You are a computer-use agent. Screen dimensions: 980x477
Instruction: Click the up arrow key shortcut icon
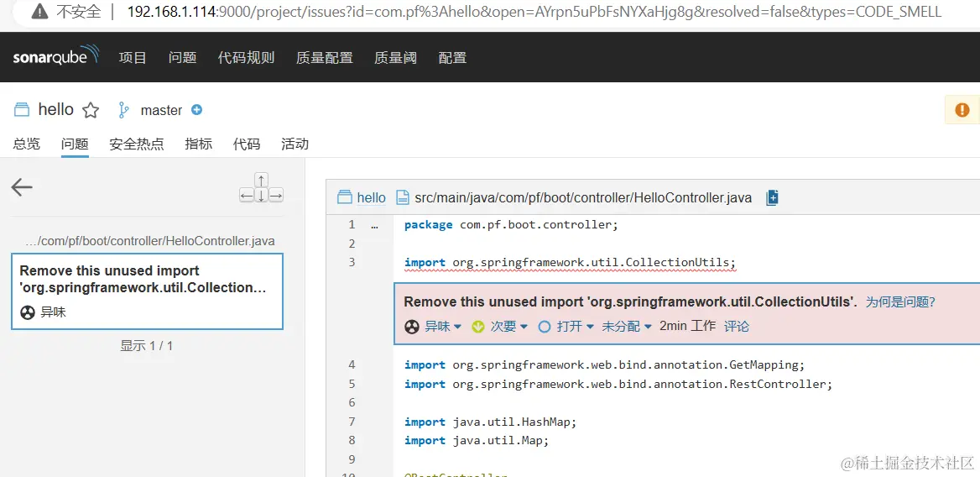coord(262,180)
